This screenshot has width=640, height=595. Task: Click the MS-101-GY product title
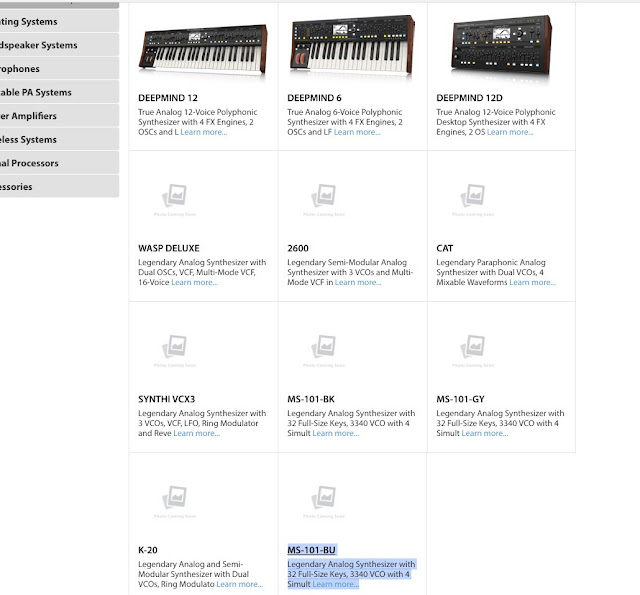pyautogui.click(x=460, y=399)
